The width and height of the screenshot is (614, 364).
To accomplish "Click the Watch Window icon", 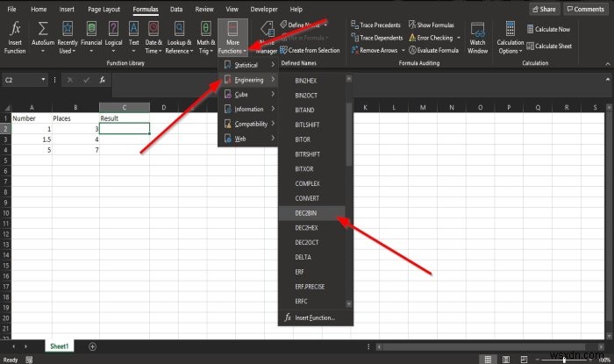I will (x=478, y=29).
